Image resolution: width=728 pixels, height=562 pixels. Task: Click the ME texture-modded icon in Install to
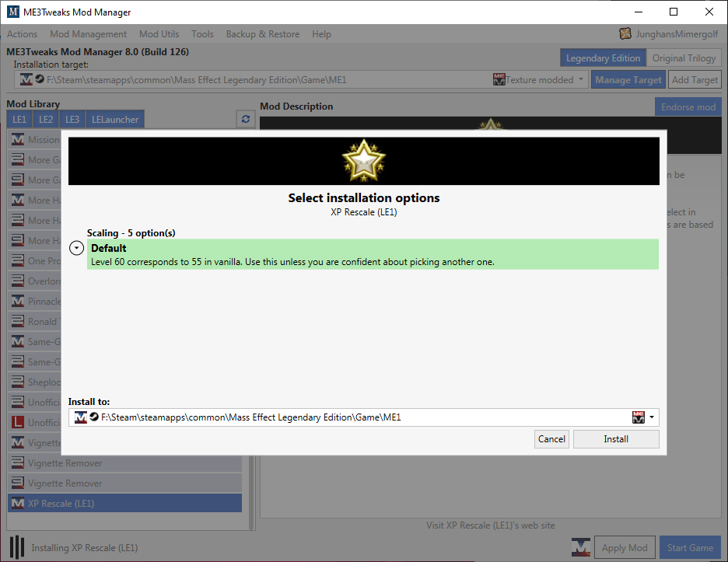coord(639,417)
